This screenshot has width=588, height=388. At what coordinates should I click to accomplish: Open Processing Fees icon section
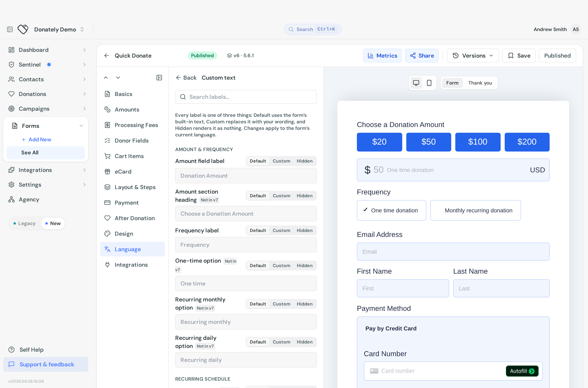tap(107, 125)
